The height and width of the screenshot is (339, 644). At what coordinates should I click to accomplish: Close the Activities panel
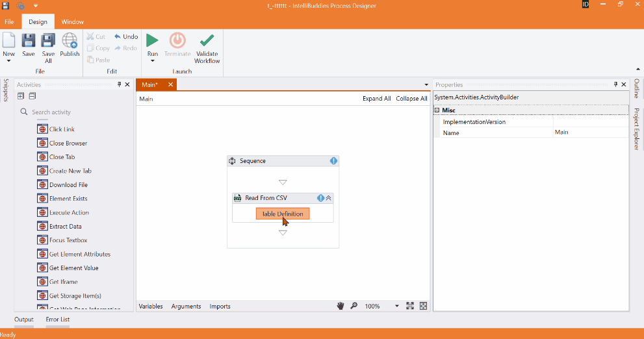(127, 84)
